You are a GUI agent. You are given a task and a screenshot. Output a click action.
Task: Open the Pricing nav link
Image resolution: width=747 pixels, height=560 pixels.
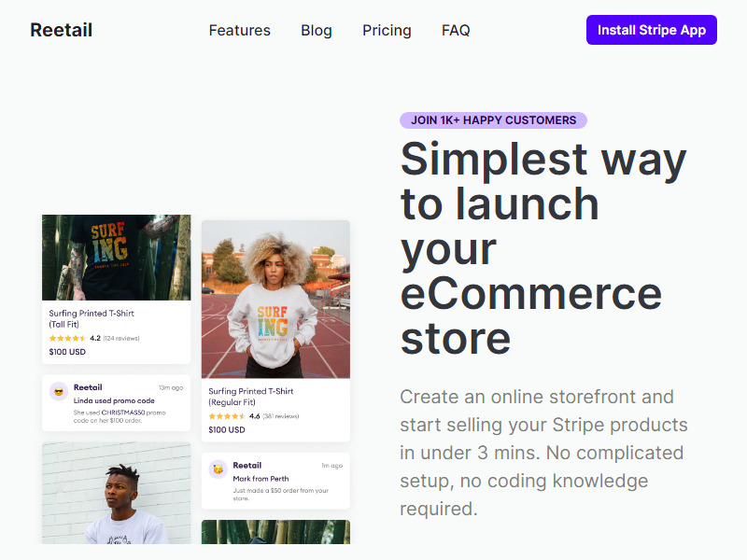point(387,31)
